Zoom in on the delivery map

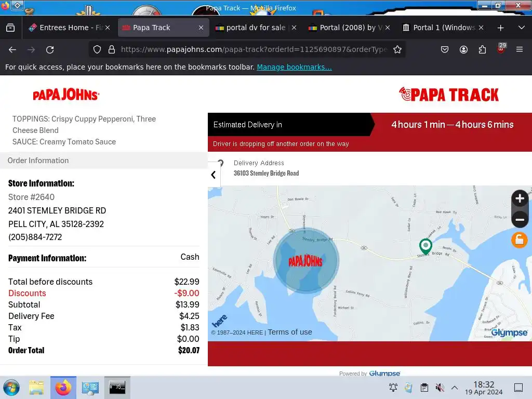[520, 198]
